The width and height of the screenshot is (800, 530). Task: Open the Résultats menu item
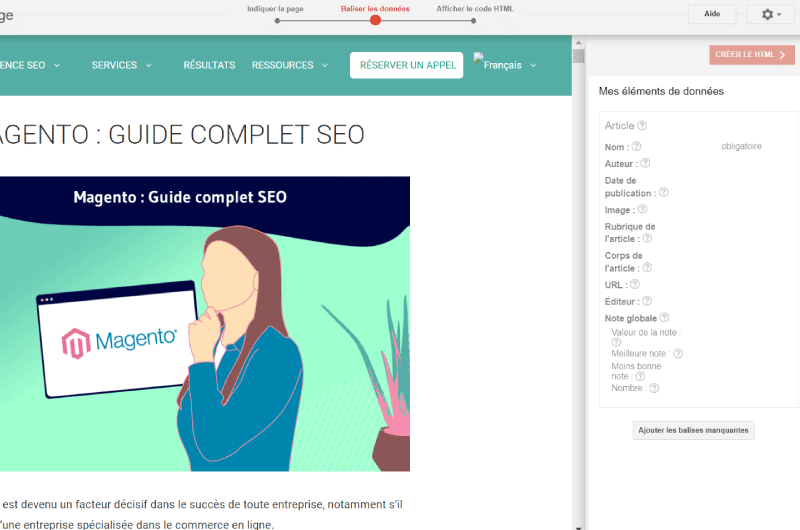coord(209,65)
